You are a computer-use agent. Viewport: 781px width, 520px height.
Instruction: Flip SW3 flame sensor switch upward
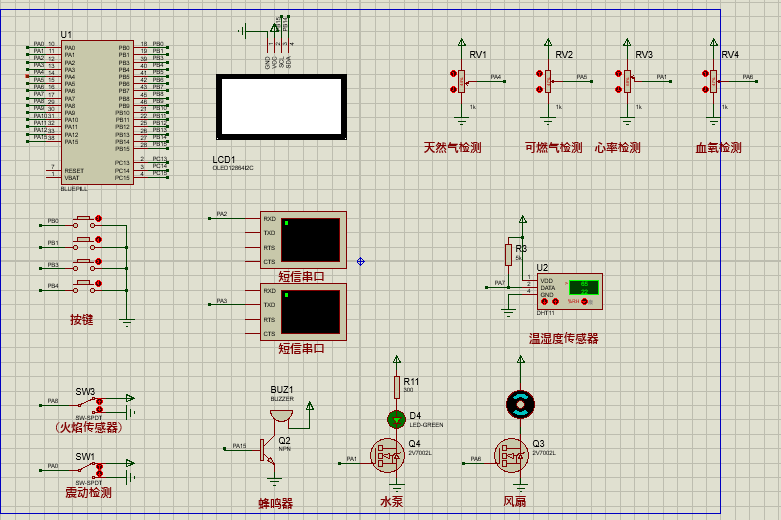100,402
